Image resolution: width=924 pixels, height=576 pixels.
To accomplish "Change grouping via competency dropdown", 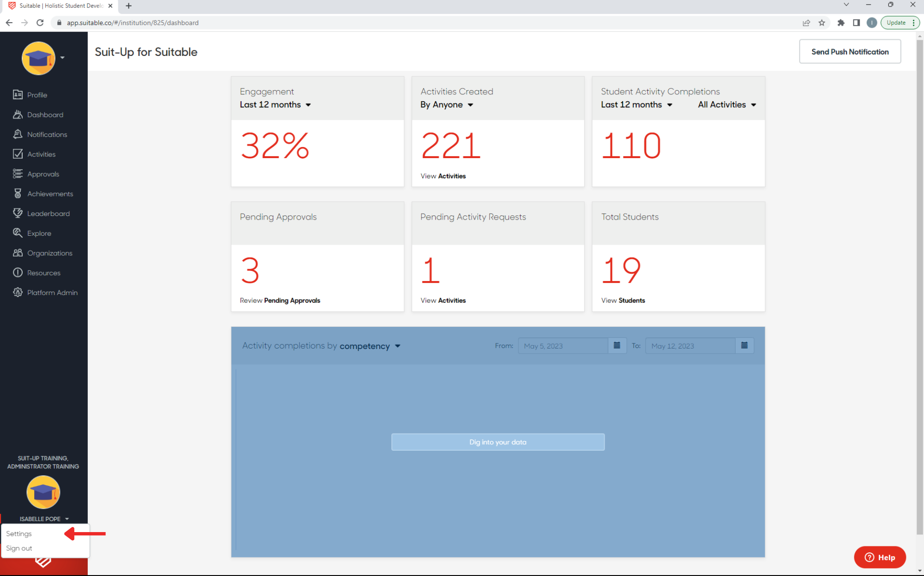I will tap(370, 346).
